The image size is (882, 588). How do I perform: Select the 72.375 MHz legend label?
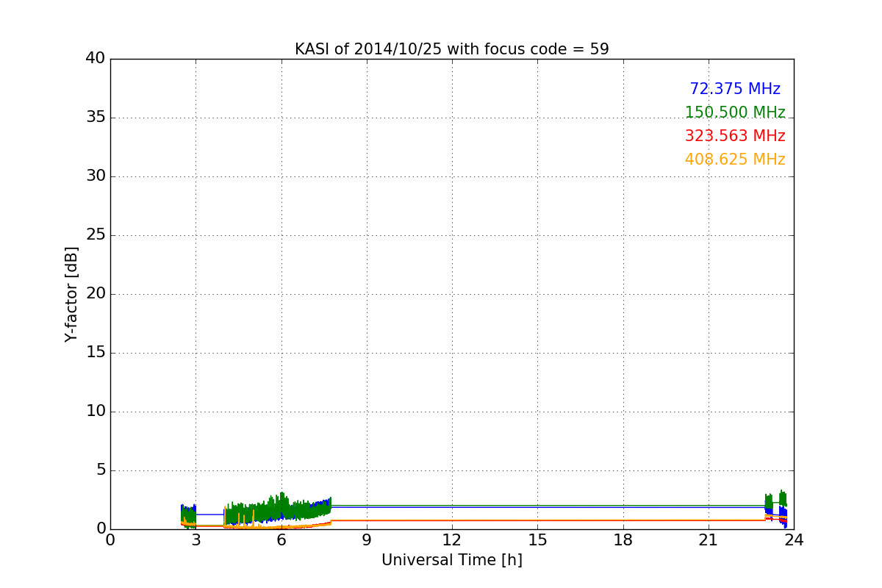(735, 89)
